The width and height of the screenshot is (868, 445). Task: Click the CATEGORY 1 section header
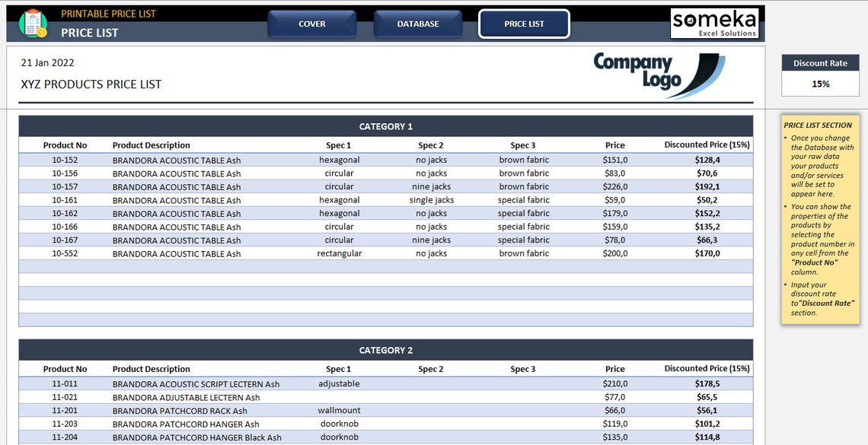pyautogui.click(x=386, y=126)
